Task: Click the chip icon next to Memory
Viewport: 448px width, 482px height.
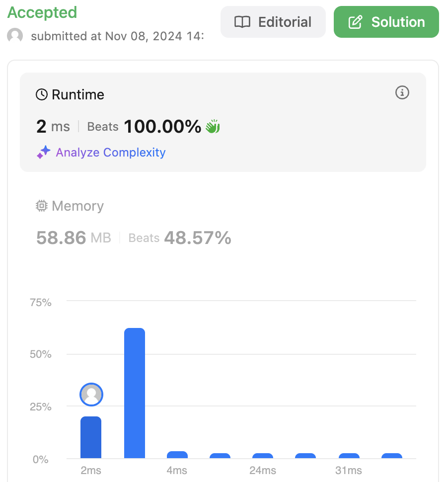Action: [x=42, y=206]
